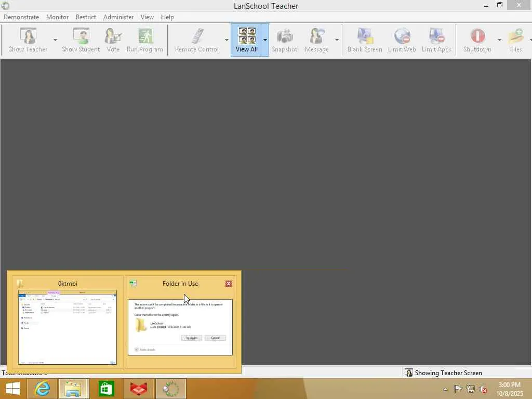This screenshot has width=532, height=399.
Task: Click the muted volume tray icon
Action: click(483, 389)
